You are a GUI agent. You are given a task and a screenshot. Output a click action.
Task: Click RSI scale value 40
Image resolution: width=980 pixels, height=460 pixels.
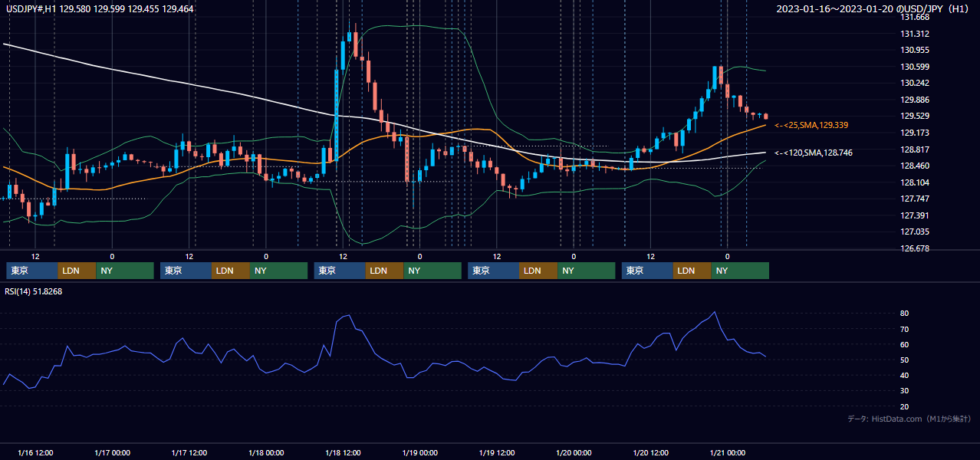click(x=905, y=375)
